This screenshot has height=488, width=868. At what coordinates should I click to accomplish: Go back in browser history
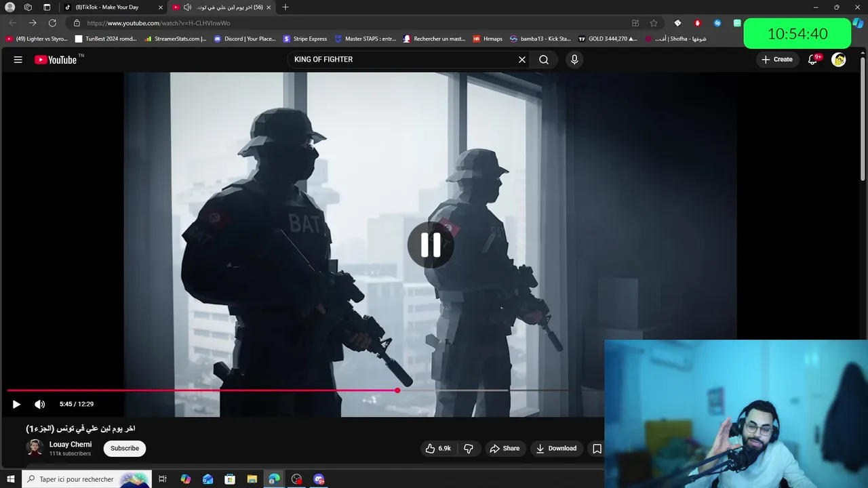13,23
